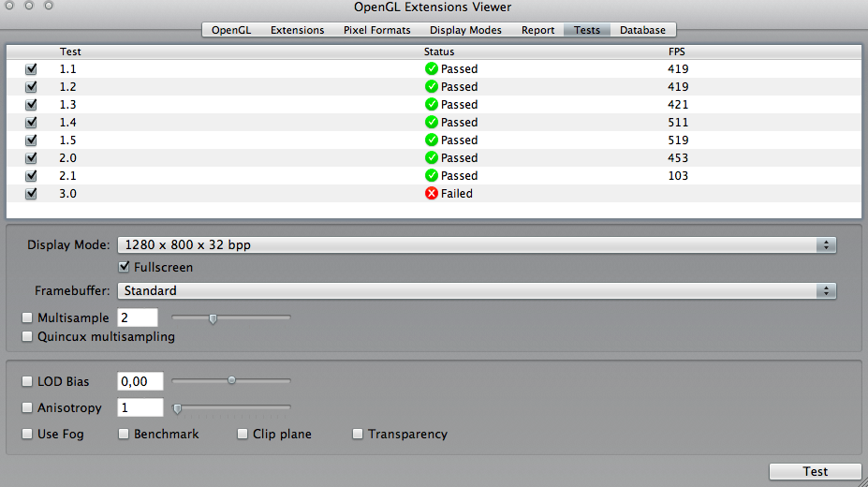Uncheck the test 2.1 checkbox

[x=31, y=176]
